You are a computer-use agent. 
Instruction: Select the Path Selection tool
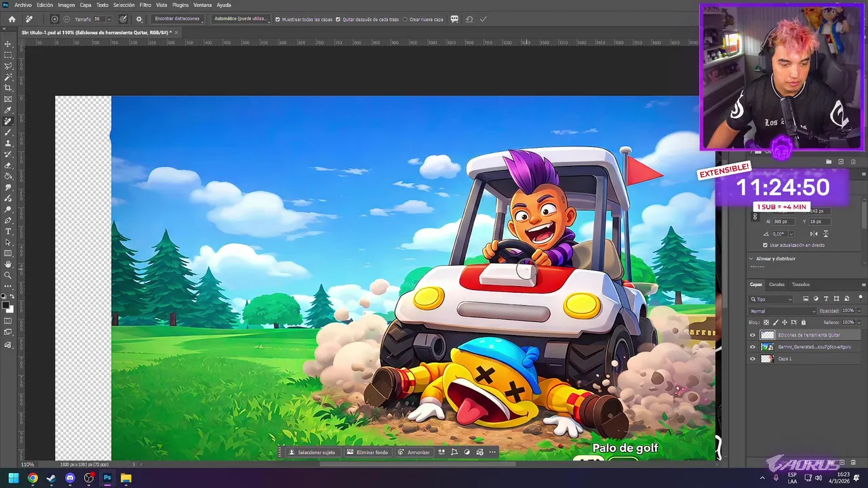click(x=8, y=242)
